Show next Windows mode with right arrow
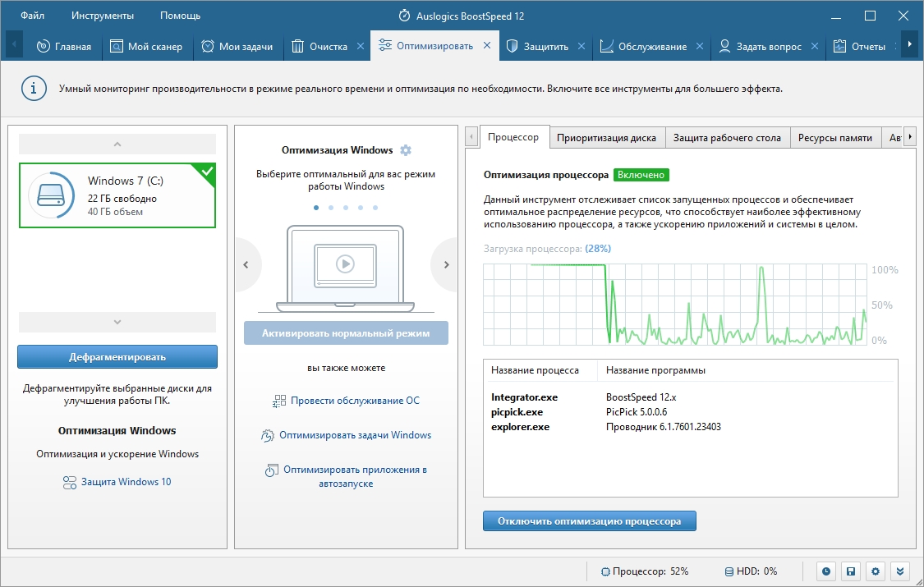 tap(446, 265)
